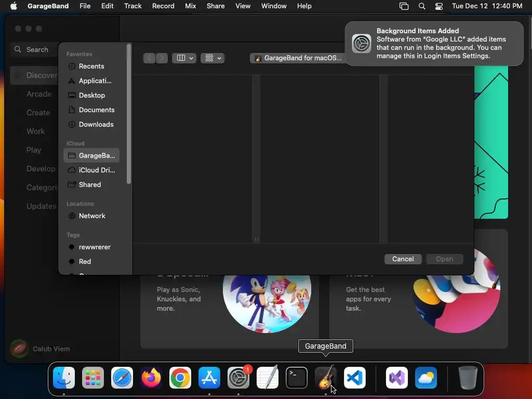This screenshot has width=532, height=399.
Task: Open the item grouping dropdown
Action: coord(212,58)
